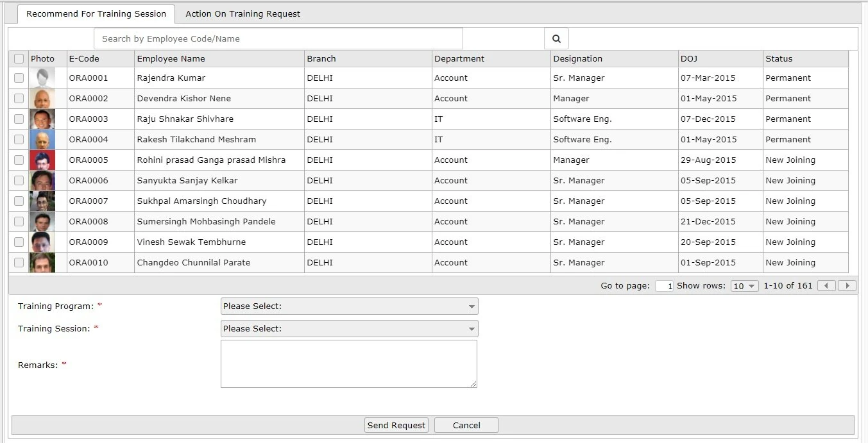Image resolution: width=868 pixels, height=443 pixels.
Task: Click Changdeo Chunnilal Parate's photo
Action: pyautogui.click(x=42, y=263)
